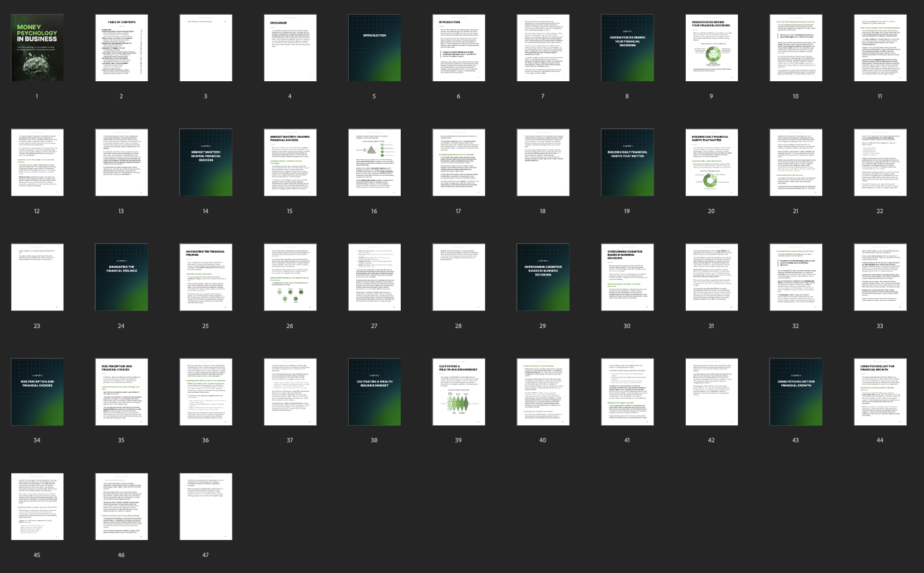This screenshot has width=924, height=573.
Task: Open the dark green Introduction chapter page
Action: pyautogui.click(x=374, y=48)
